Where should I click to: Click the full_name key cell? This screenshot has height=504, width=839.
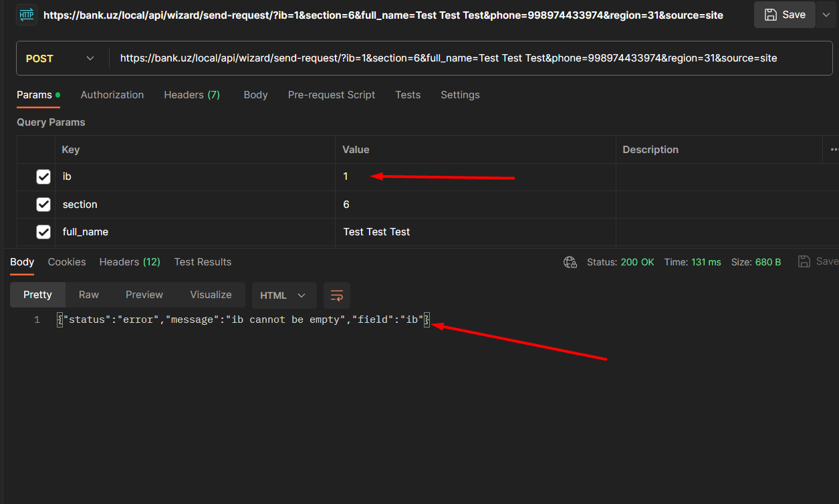[x=195, y=232]
